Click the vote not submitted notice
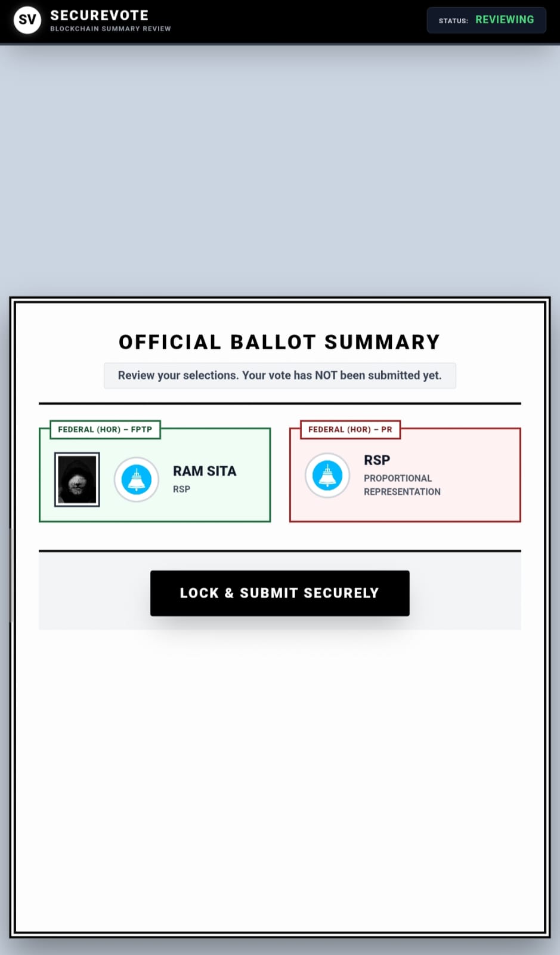The height and width of the screenshot is (955, 560). pyautogui.click(x=280, y=375)
